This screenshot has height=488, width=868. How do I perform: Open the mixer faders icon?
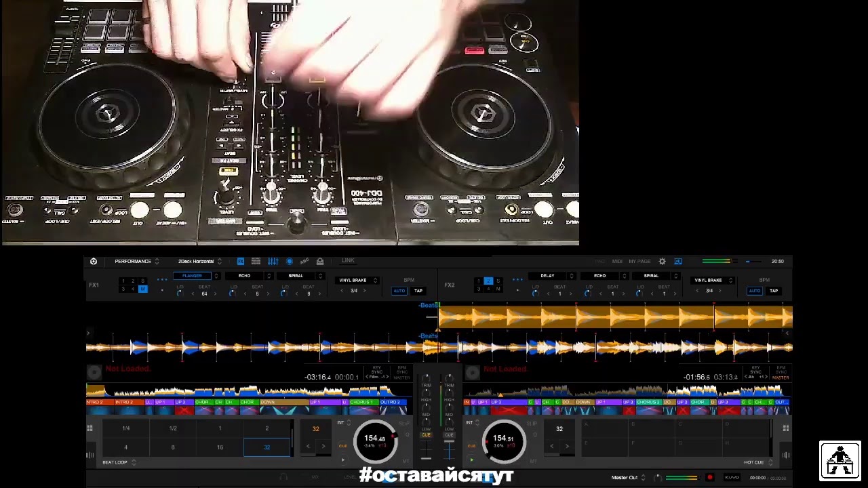click(273, 261)
